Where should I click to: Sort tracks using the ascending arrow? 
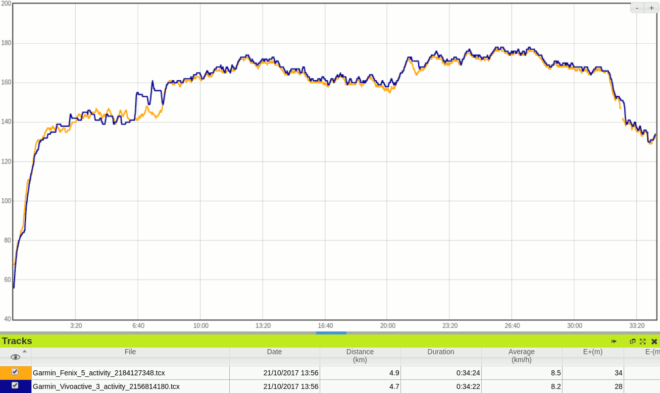pos(25,351)
